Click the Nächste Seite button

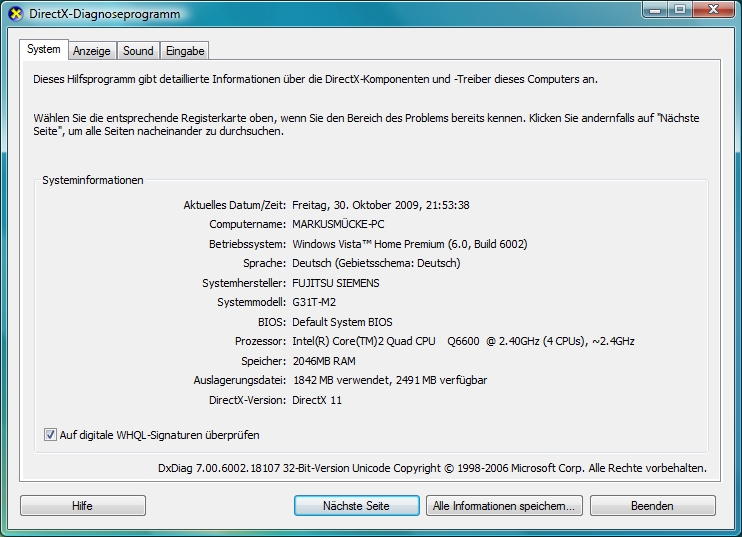point(356,506)
